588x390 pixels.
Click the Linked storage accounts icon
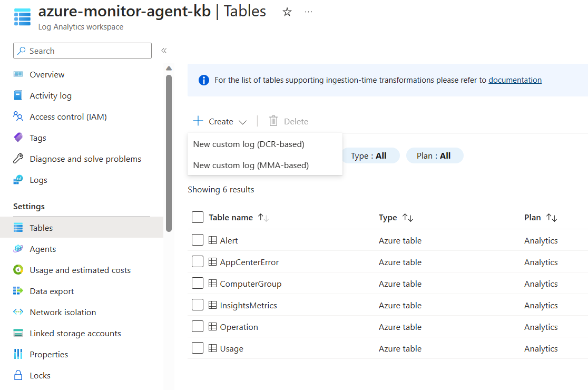click(x=18, y=333)
